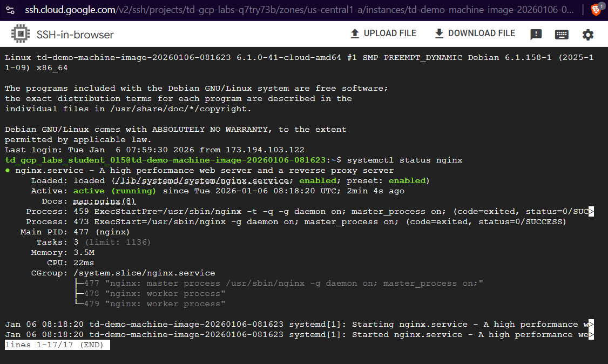Click the 'lines 1-17/17 (END)' pager indicator
Viewport: 608px width, 364px height.
57,345
